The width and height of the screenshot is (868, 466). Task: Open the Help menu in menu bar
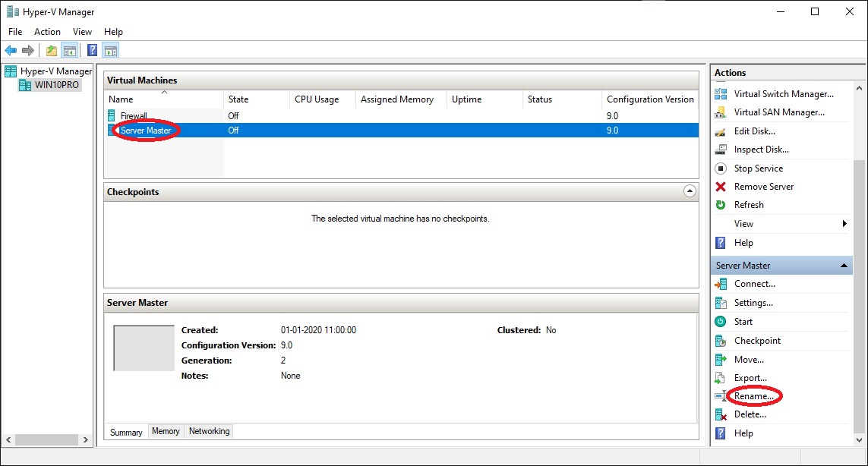[113, 32]
